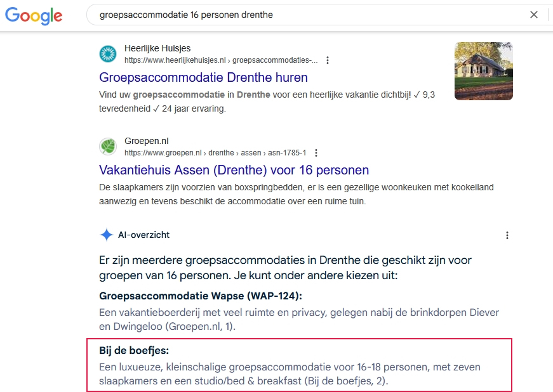The height and width of the screenshot is (392, 553).
Task: Click the 'Heerlijke Huisjes' site name
Action: click(157, 48)
